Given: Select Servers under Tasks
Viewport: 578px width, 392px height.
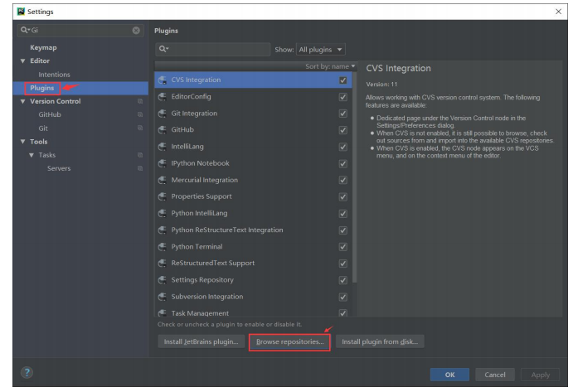Looking at the screenshot, I should pos(59,168).
